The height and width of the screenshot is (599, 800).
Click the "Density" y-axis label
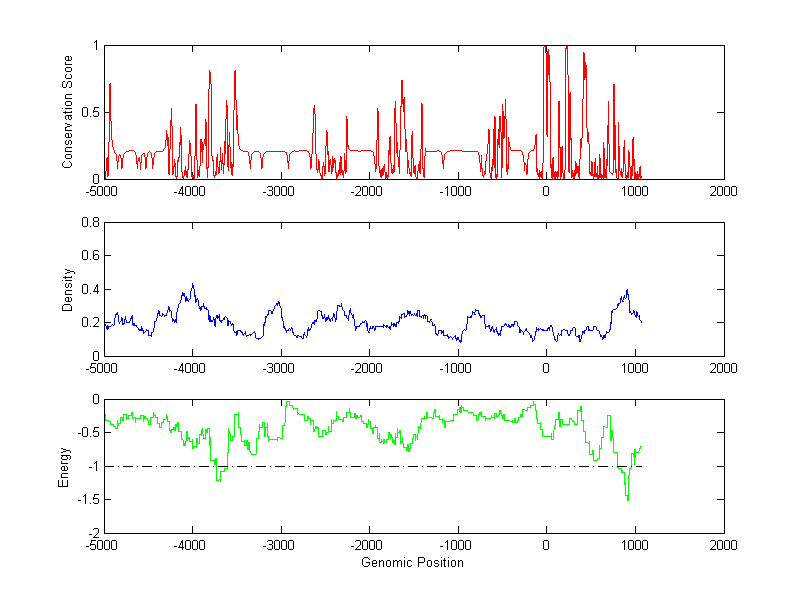point(68,288)
